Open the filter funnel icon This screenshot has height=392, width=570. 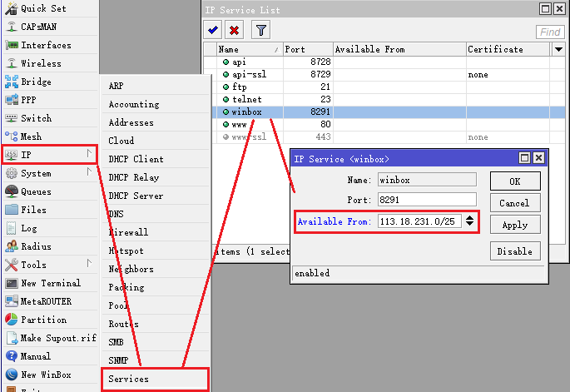pos(260,30)
